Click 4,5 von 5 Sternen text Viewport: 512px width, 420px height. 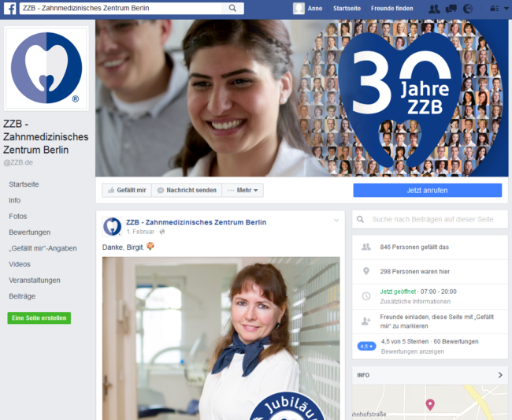pyautogui.click(x=405, y=341)
